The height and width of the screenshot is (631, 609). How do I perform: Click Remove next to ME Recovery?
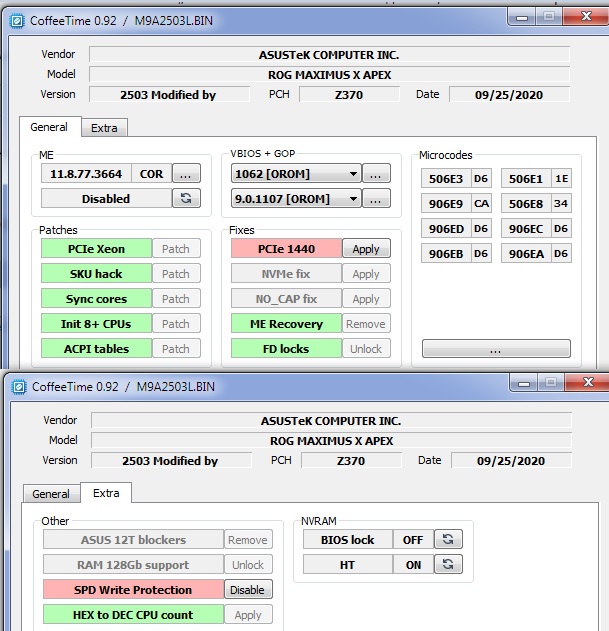coord(366,324)
